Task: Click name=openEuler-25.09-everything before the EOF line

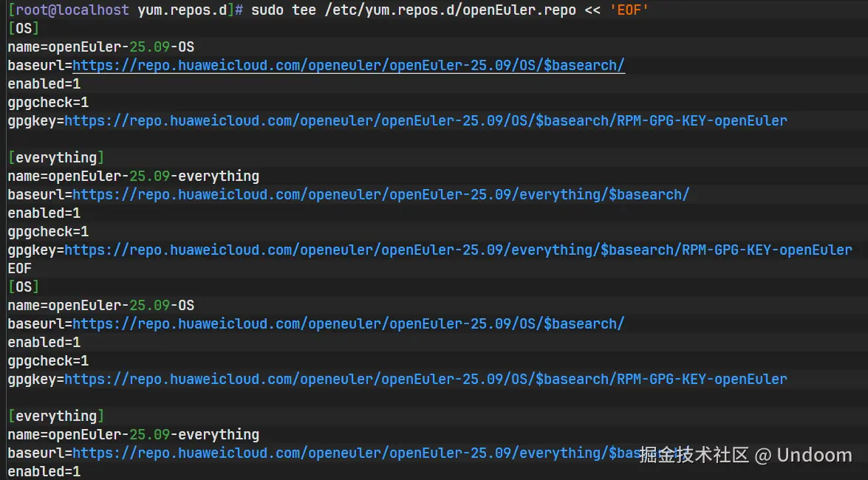Action: tap(134, 176)
